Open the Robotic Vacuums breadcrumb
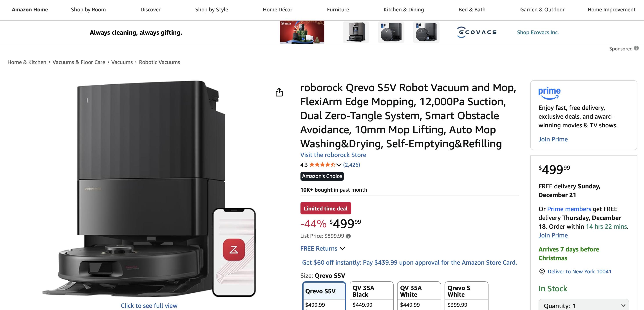 [159, 62]
